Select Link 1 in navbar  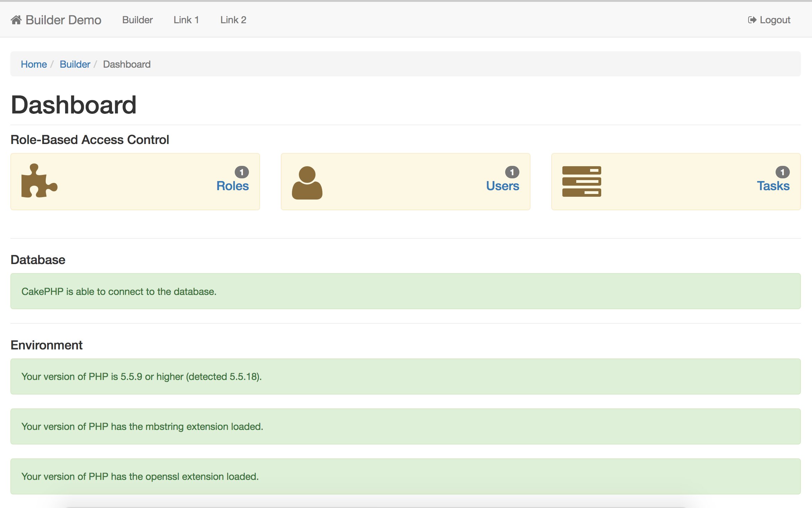[x=186, y=20]
